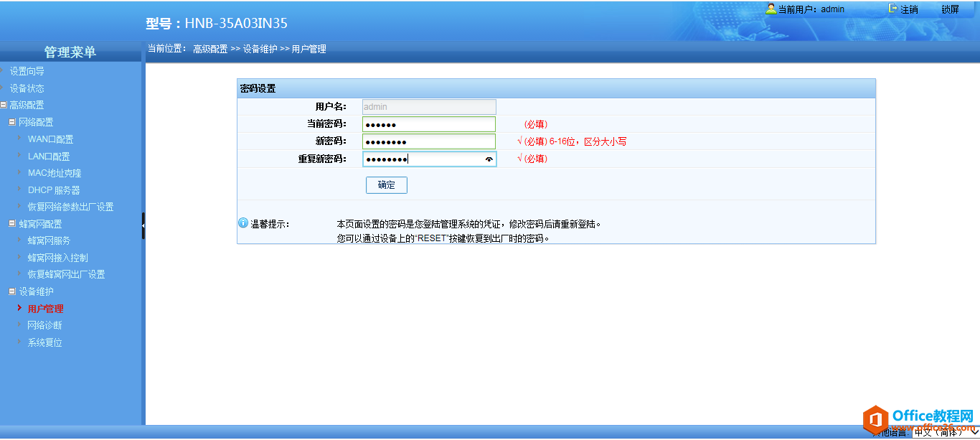This screenshot has width=980, height=440.
Task: Click the 温馨提示 info icon
Action: tap(243, 223)
